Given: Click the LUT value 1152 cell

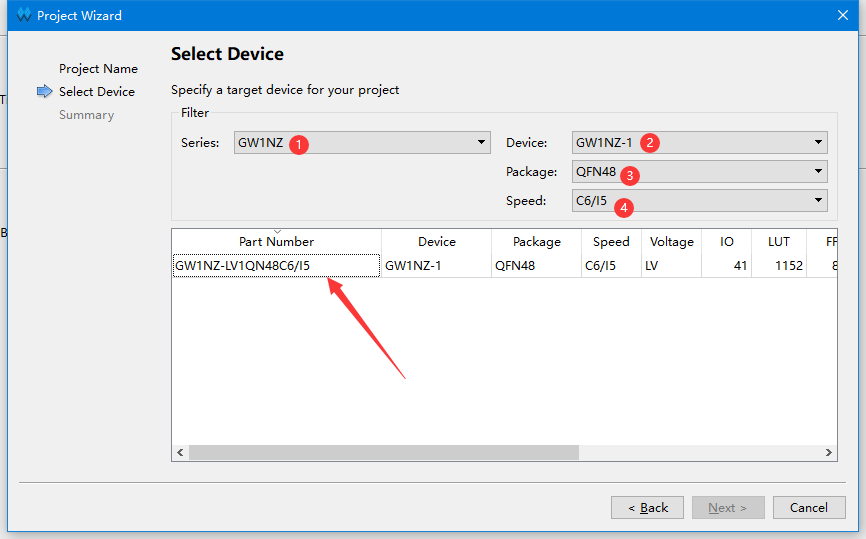Looking at the screenshot, I should 779,266.
